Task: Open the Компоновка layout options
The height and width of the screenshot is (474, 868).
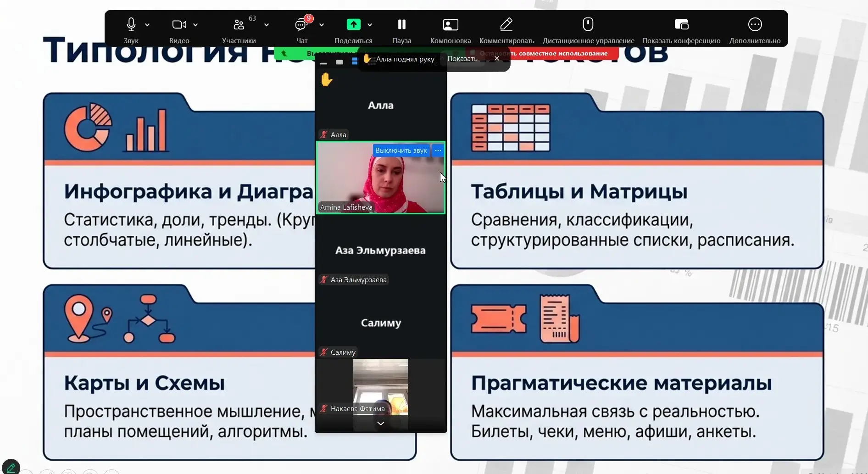Action: click(450, 25)
